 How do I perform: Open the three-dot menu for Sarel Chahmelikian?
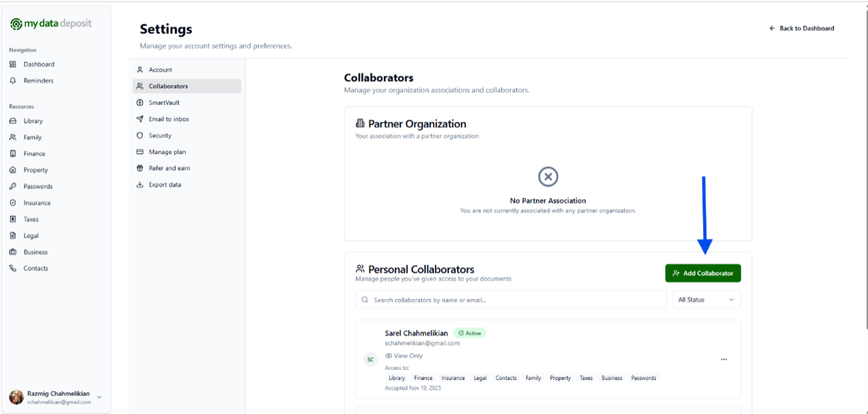724,360
